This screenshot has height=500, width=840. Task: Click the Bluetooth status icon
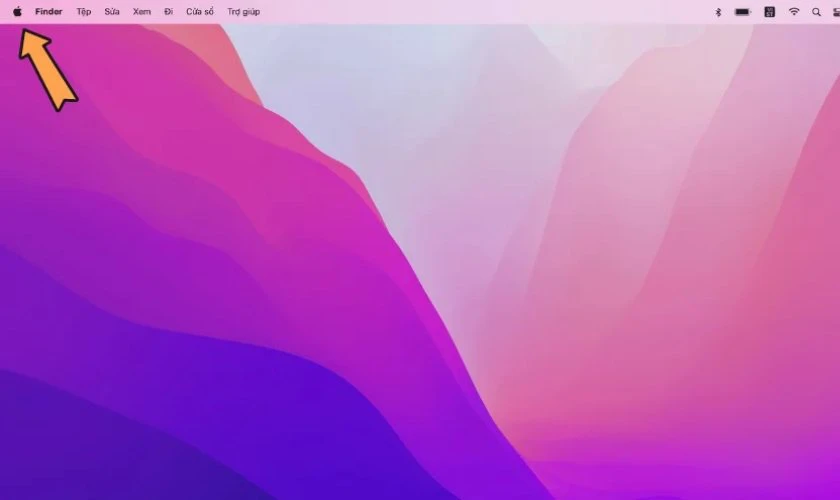tap(718, 12)
